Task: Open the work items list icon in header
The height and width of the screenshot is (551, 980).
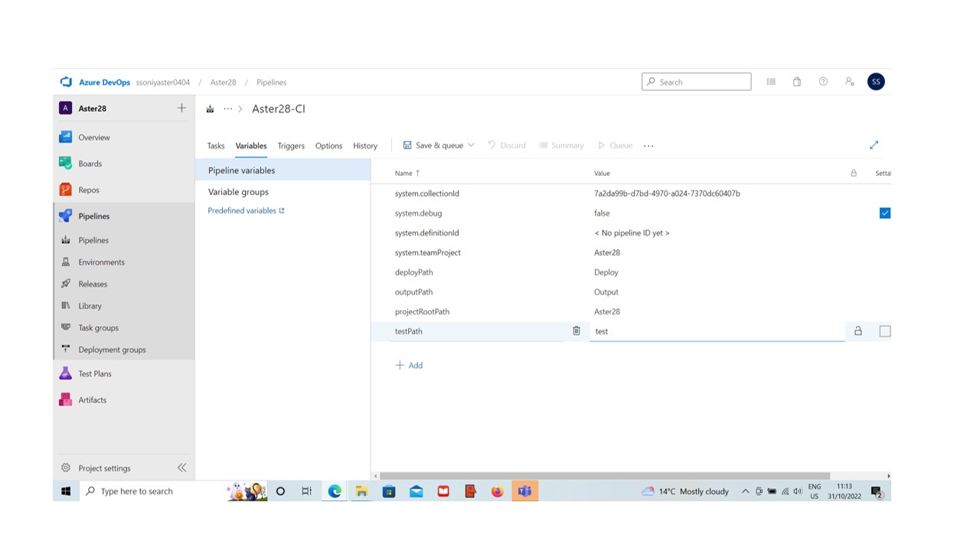Action: tap(771, 82)
